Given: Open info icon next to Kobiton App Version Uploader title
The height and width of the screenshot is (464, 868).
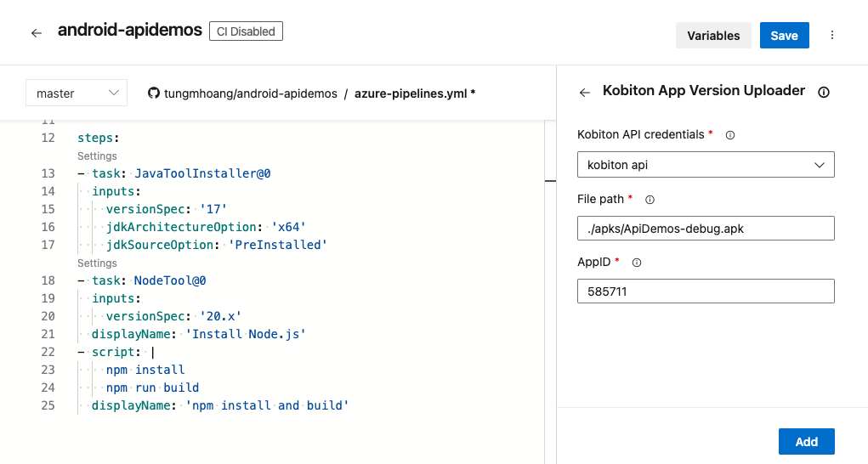Looking at the screenshot, I should 824,93.
